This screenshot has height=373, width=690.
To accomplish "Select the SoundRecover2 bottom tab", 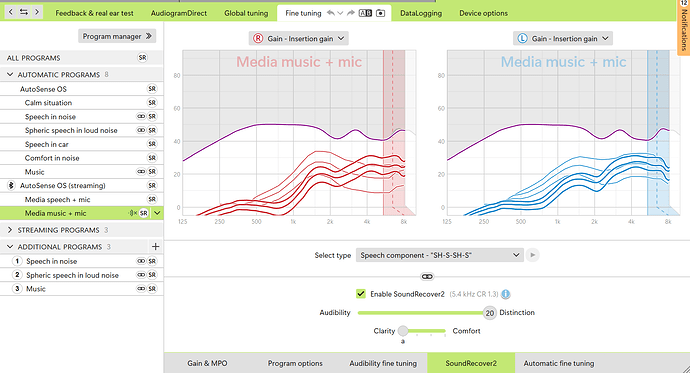I will coord(471,363).
